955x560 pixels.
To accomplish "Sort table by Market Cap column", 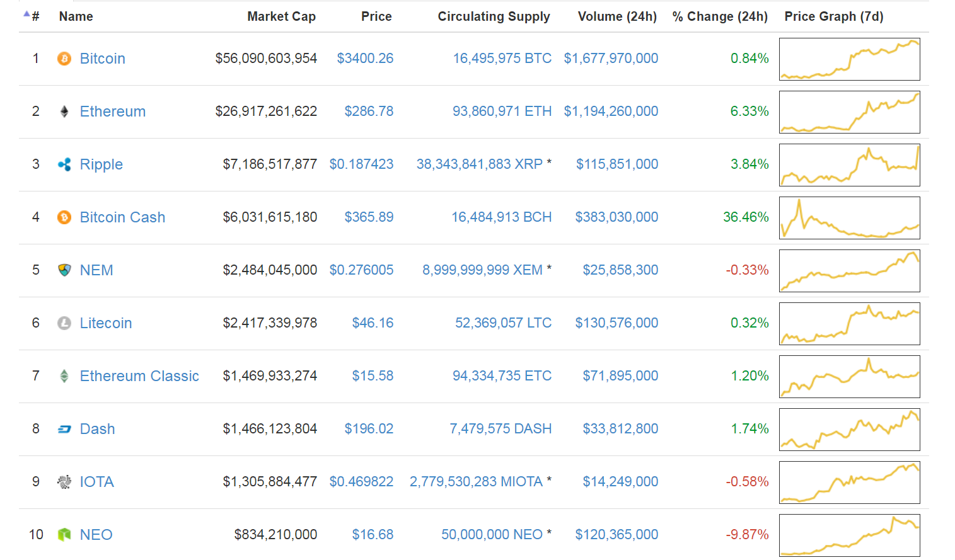I will 281,16.
